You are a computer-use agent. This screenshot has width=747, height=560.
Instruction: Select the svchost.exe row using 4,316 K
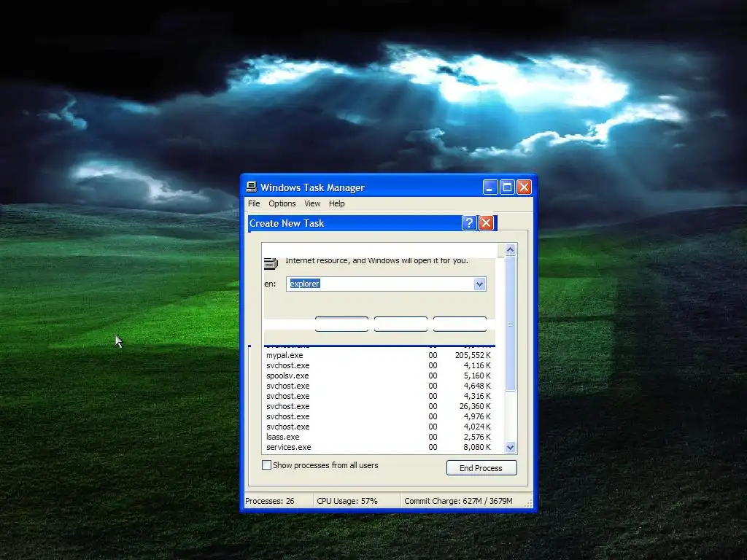379,396
